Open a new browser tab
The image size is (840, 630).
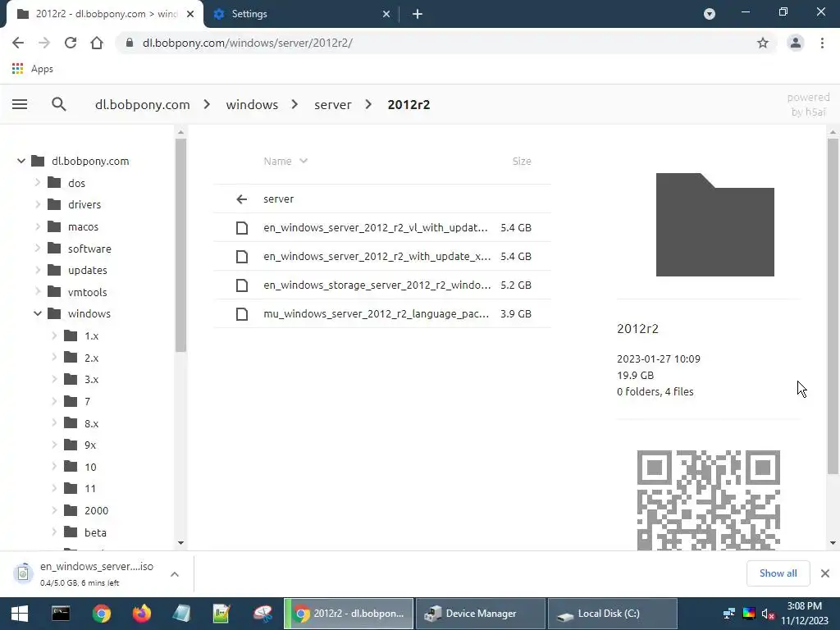coord(418,14)
